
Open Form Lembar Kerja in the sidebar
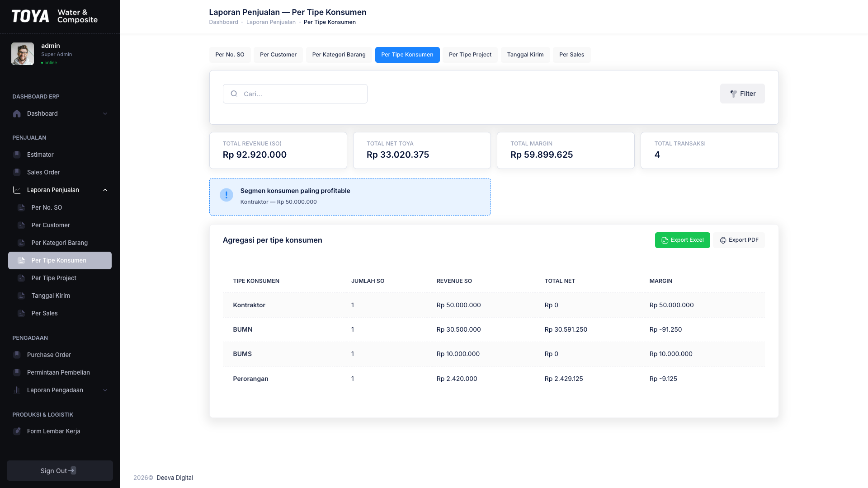(60, 431)
